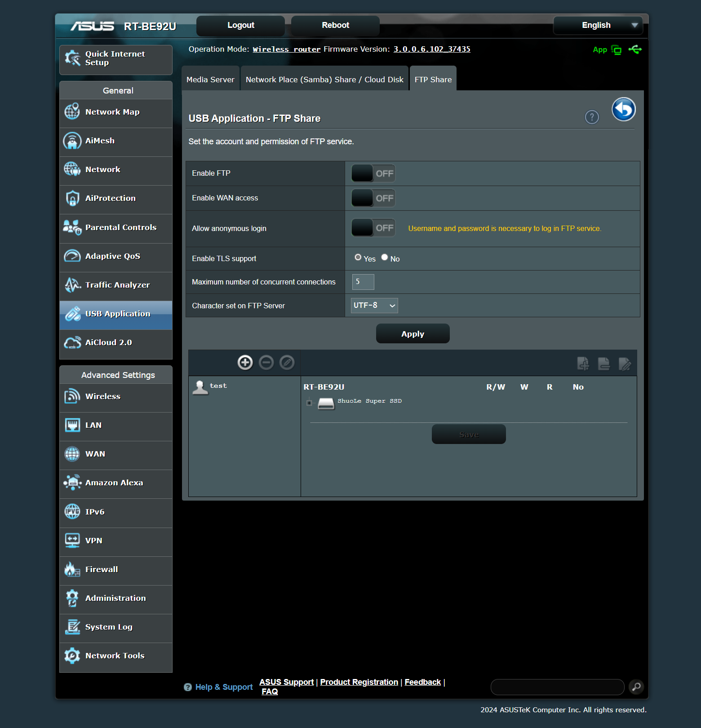Toggle the Enable FTP switch
This screenshot has width=701, height=728.
click(x=373, y=173)
